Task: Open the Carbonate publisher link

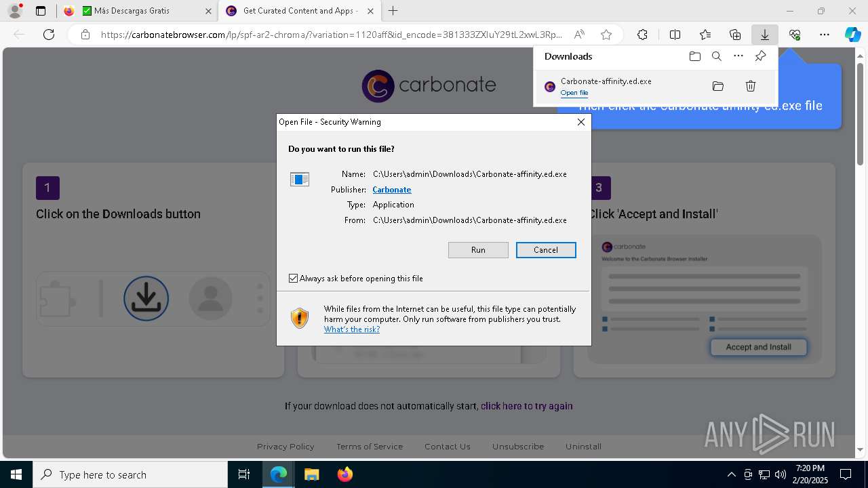Action: tap(392, 190)
